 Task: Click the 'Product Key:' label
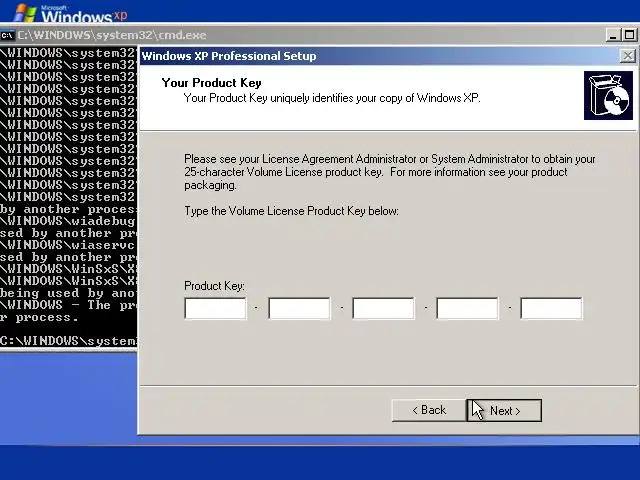point(215,286)
